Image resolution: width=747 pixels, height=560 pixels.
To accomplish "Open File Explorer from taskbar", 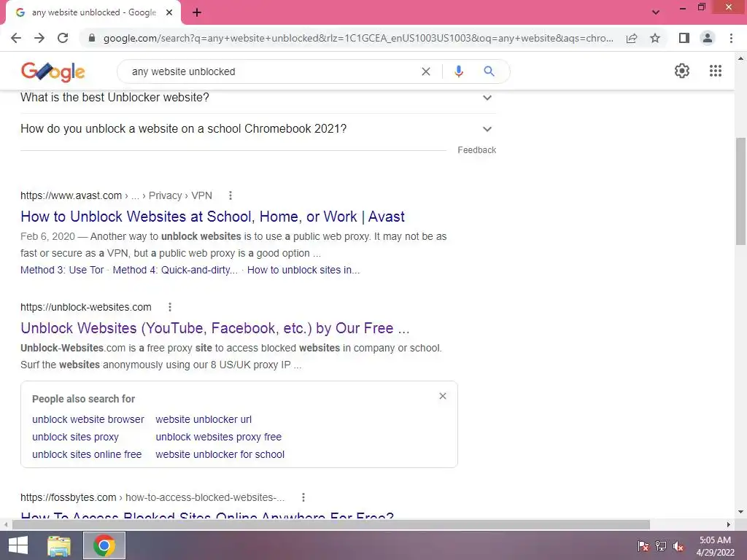I will (x=59, y=545).
